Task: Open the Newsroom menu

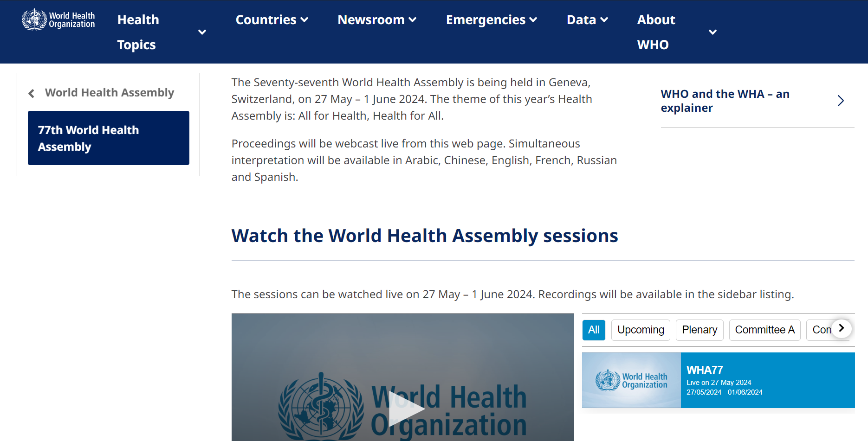Action: coord(371,19)
